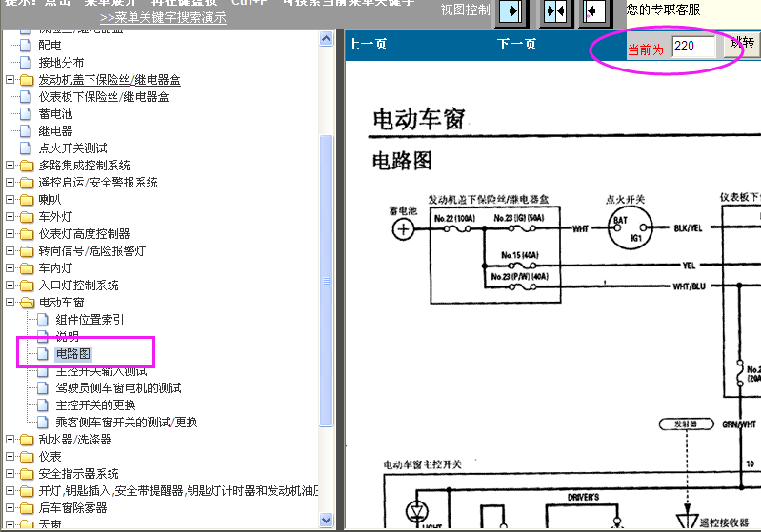The width and height of the screenshot is (761, 532).
Task: Open 组件位置索引 page
Action: 90,320
